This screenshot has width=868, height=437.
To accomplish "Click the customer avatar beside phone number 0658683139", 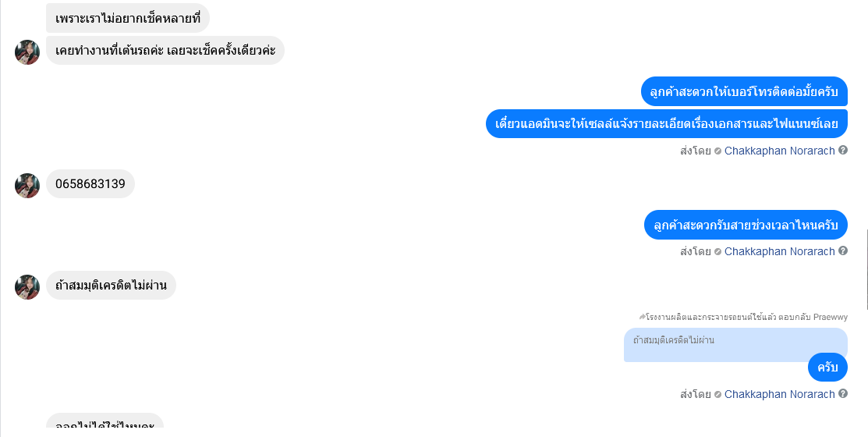I will 27,186.
